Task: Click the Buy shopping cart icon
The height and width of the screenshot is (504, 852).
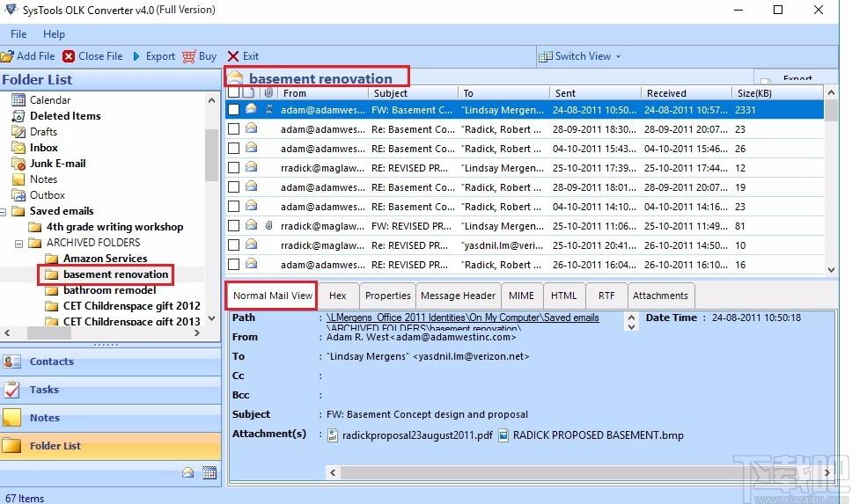Action: click(188, 56)
